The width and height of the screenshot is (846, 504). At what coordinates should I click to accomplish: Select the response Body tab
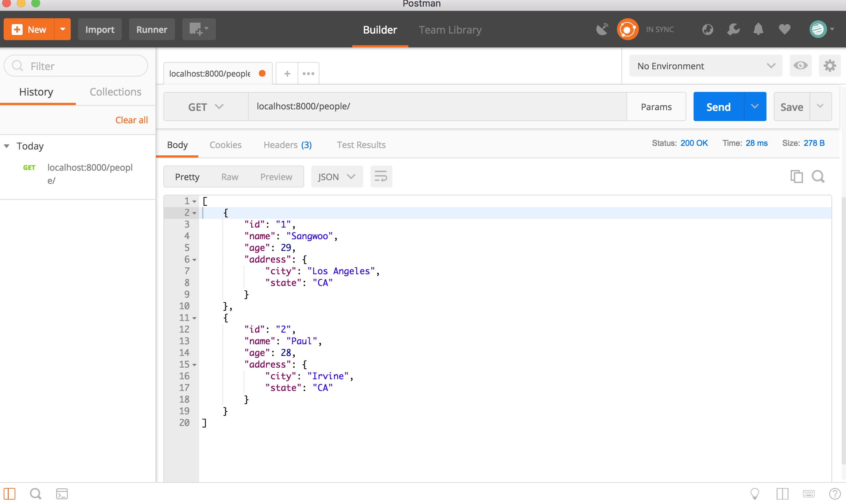tap(177, 145)
